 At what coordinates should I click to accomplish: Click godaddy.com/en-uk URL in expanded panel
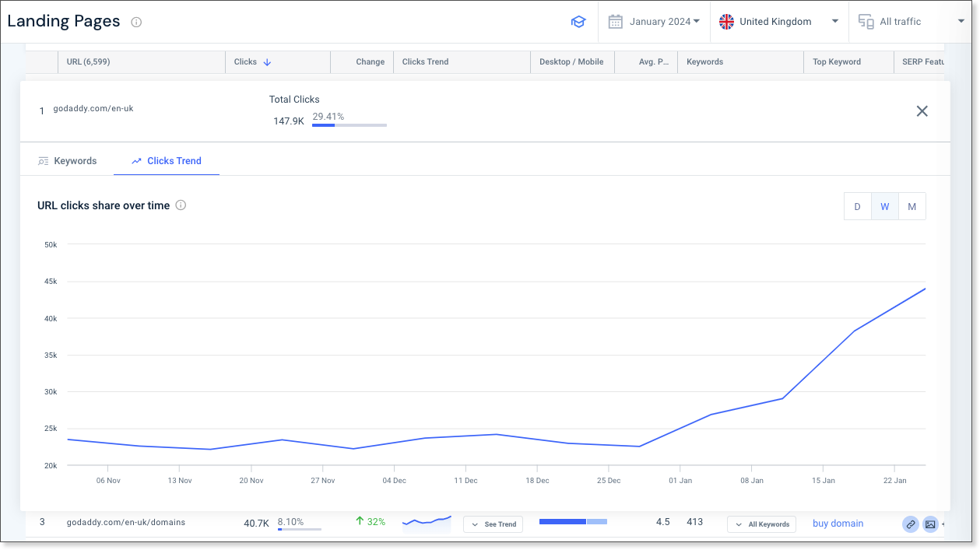coord(93,109)
